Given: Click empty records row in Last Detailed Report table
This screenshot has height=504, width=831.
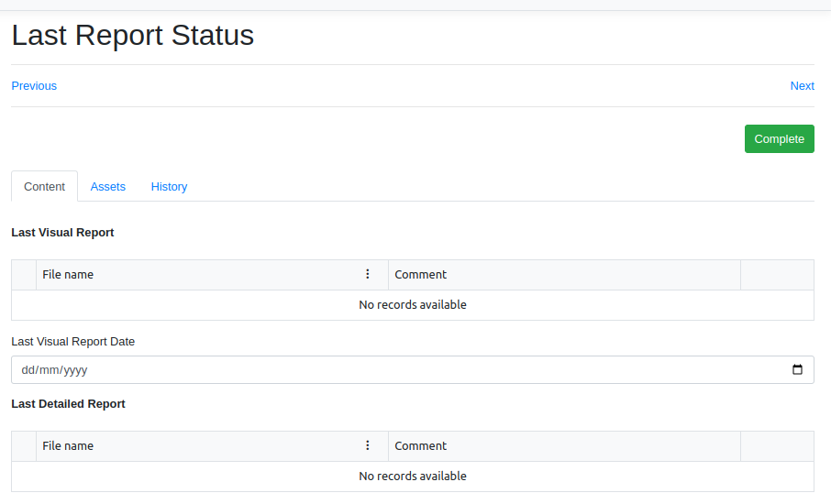Looking at the screenshot, I should click(x=412, y=477).
